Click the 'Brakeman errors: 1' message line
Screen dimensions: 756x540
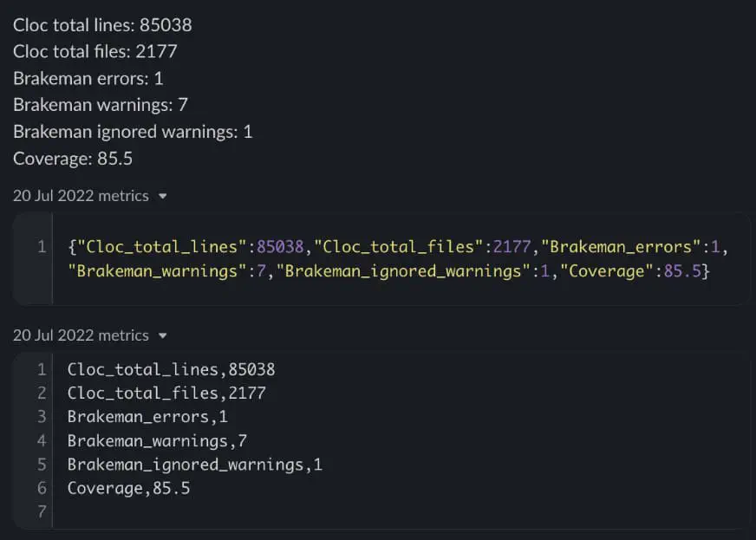point(88,79)
